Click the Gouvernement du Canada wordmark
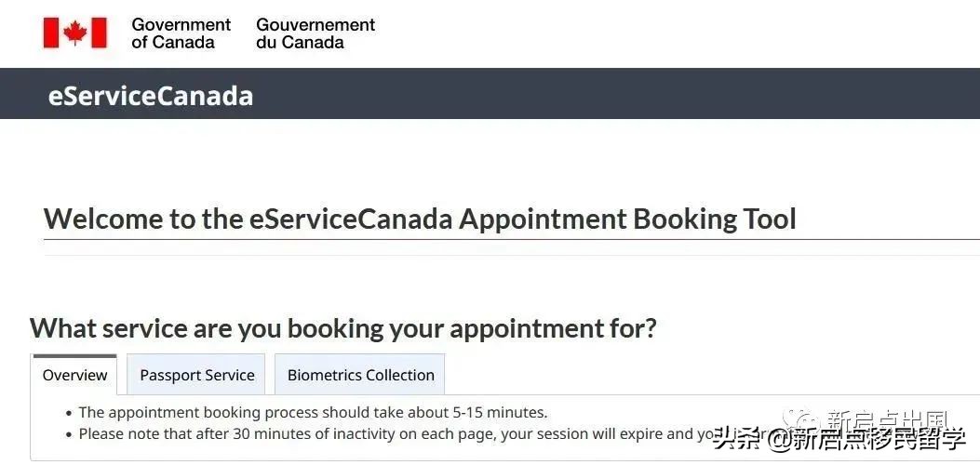The height and width of the screenshot is (465, 980). [x=315, y=33]
